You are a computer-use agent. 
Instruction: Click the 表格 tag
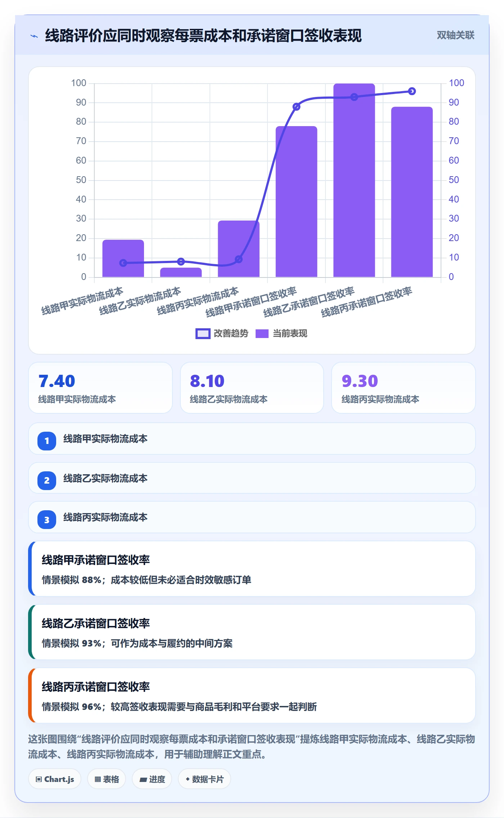107,779
